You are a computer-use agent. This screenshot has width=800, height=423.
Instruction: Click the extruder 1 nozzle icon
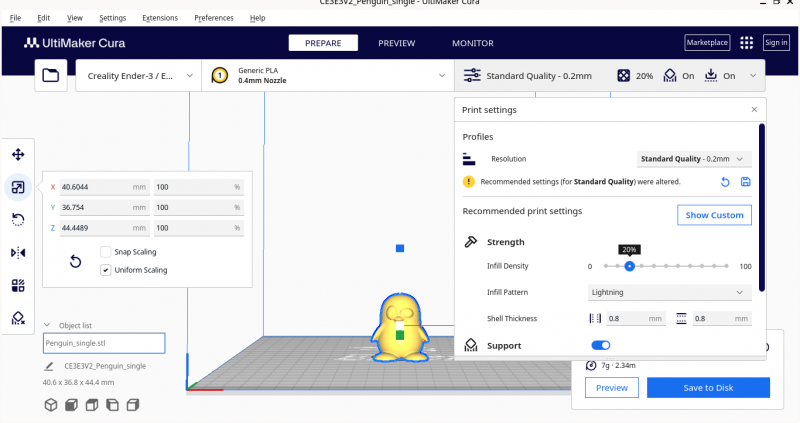pyautogui.click(x=219, y=76)
